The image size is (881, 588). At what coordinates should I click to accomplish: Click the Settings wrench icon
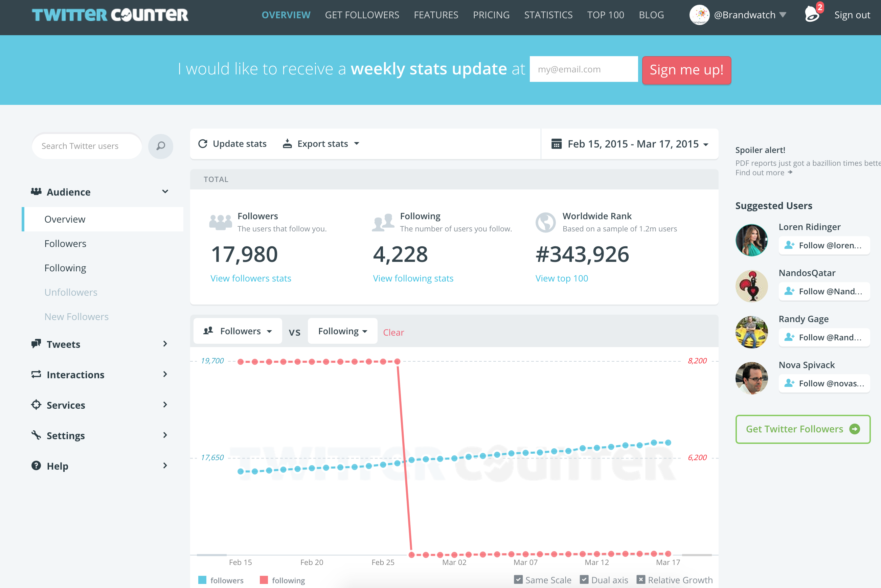(36, 435)
